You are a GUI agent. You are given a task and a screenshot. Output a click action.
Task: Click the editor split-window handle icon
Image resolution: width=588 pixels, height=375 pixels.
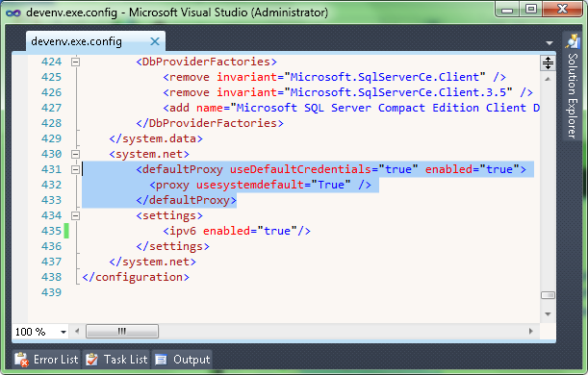coord(548,62)
